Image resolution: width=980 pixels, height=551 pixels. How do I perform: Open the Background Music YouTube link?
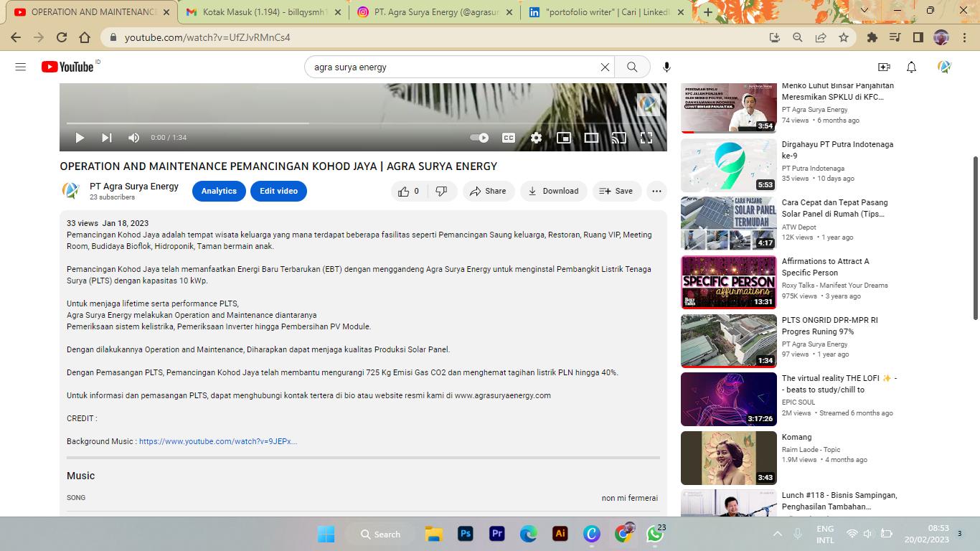[218, 441]
